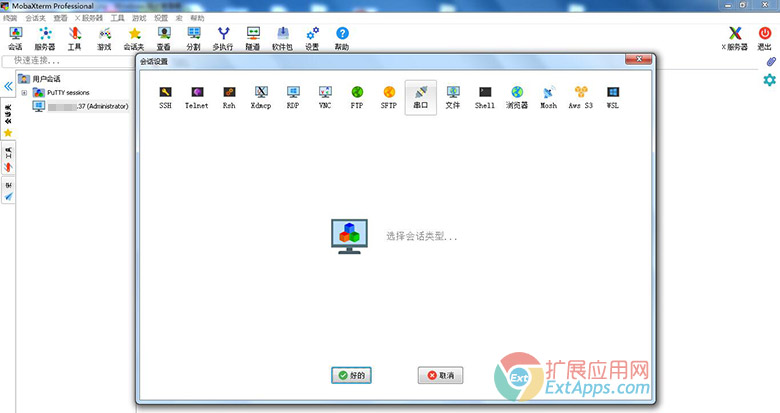Open the X服务器 menu in menu bar
Viewport: 780px width, 413px height.
click(89, 18)
